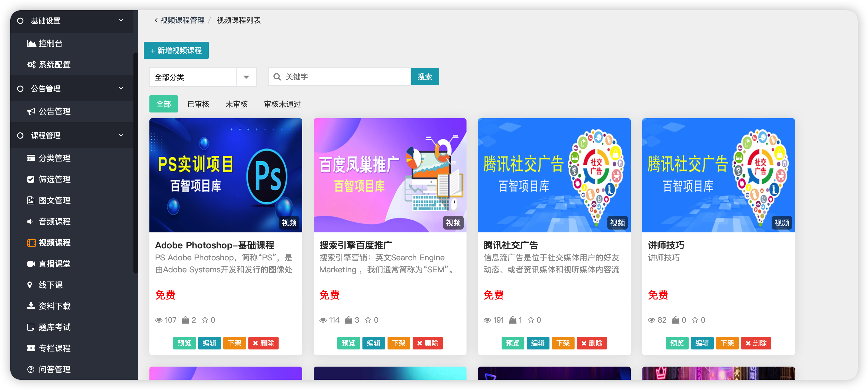Open the 全部分类 category dropdown
Image resolution: width=868 pixels, height=390 pixels.
202,77
